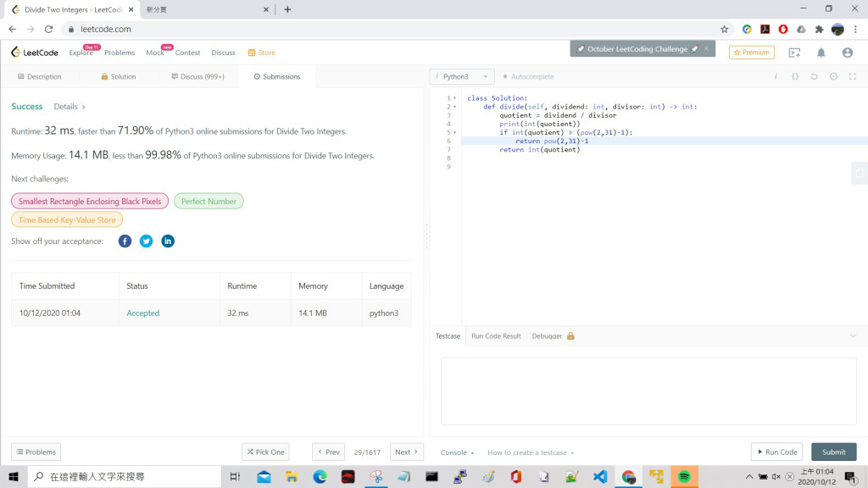Viewport: 868px width, 488px height.
Task: Go to Next problem
Action: click(406, 452)
